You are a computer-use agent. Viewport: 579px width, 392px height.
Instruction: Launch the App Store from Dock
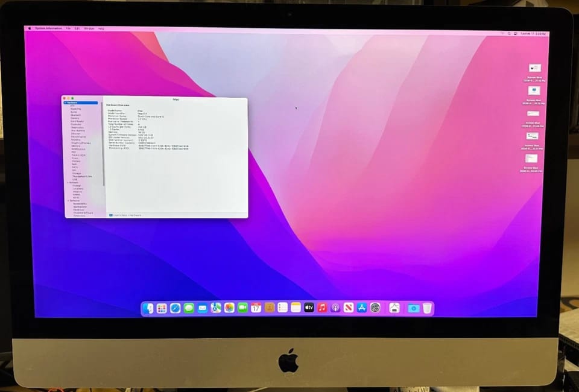361,308
